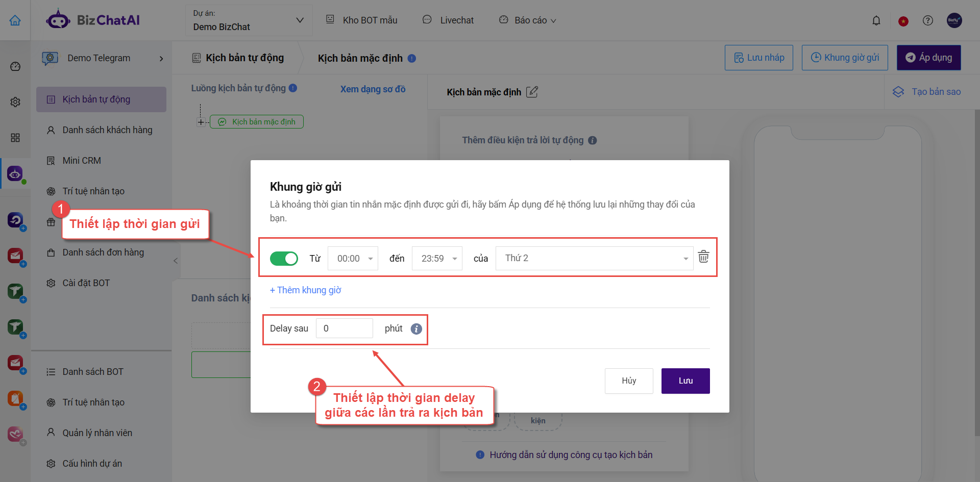Click the Lưu nháp button
The image size is (980, 482).
tap(759, 58)
